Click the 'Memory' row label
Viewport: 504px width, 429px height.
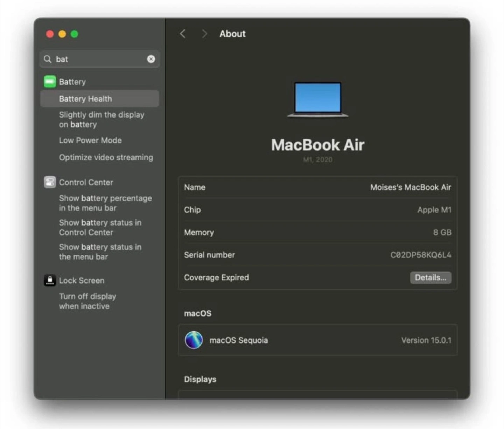[x=199, y=232]
